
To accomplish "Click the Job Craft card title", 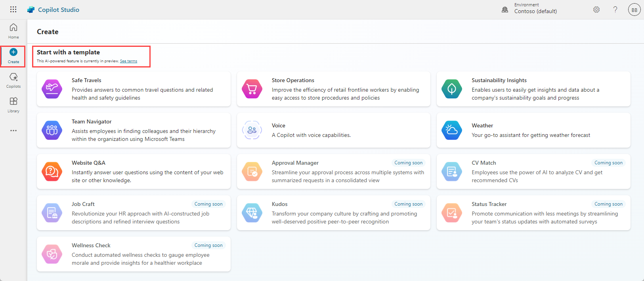I will click(x=83, y=204).
